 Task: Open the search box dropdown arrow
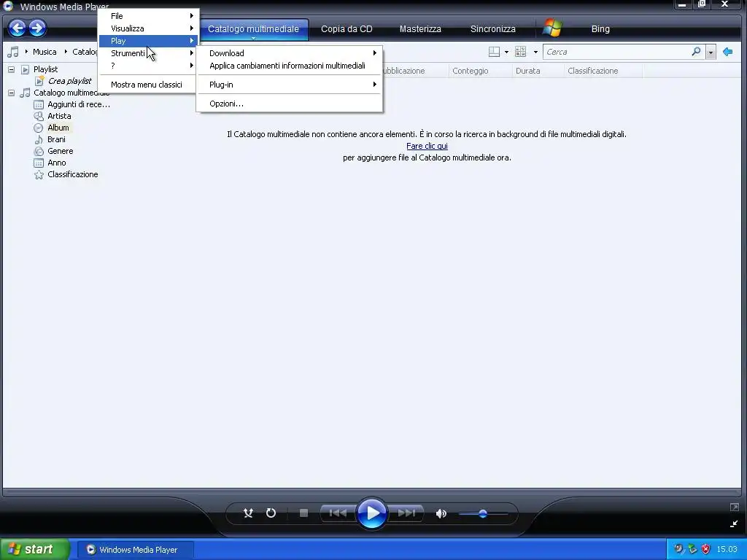711,52
